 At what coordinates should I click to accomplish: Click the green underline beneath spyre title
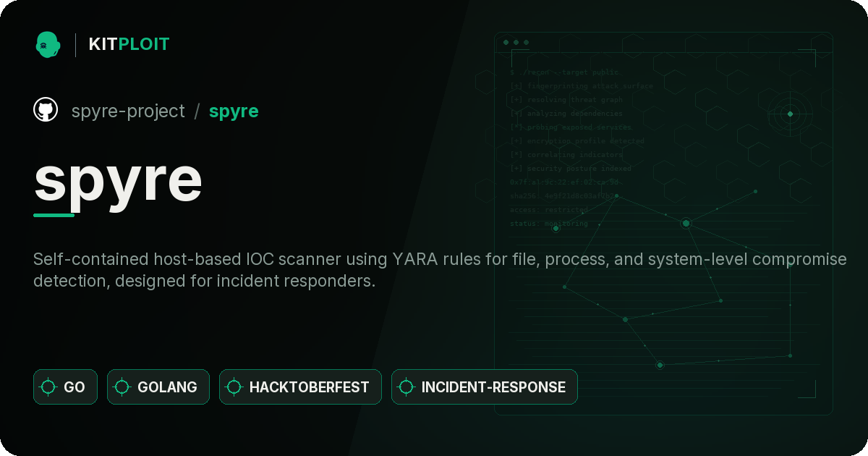(54, 215)
